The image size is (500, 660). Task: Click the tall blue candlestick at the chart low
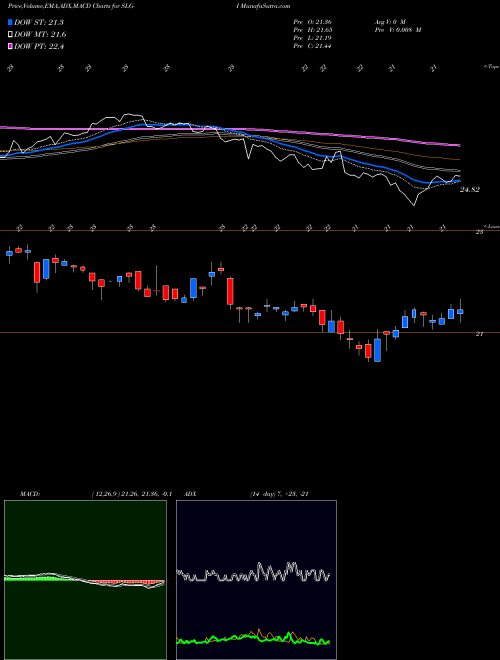378,350
